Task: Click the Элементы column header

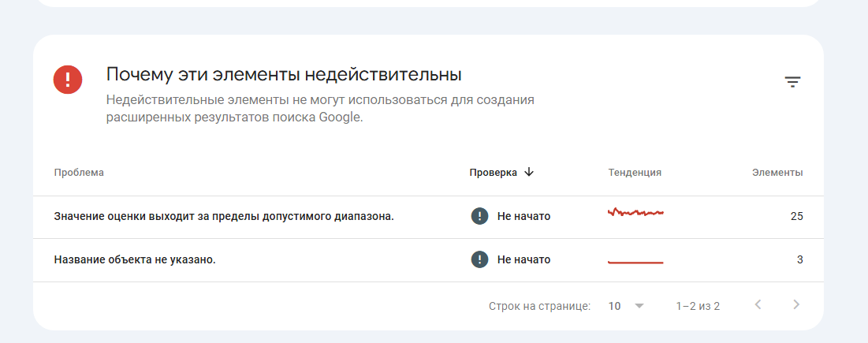Action: coord(777,172)
